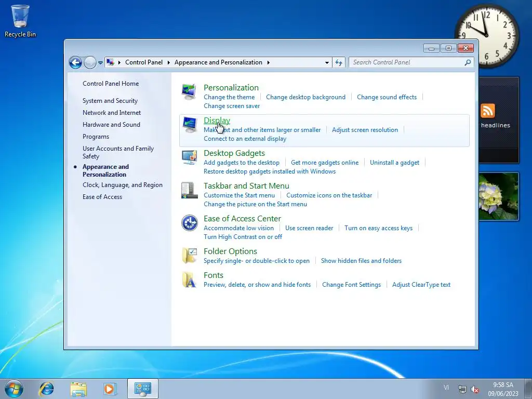Image resolution: width=532 pixels, height=399 pixels.
Task: Open the Fonts folder icon
Action: click(189, 280)
